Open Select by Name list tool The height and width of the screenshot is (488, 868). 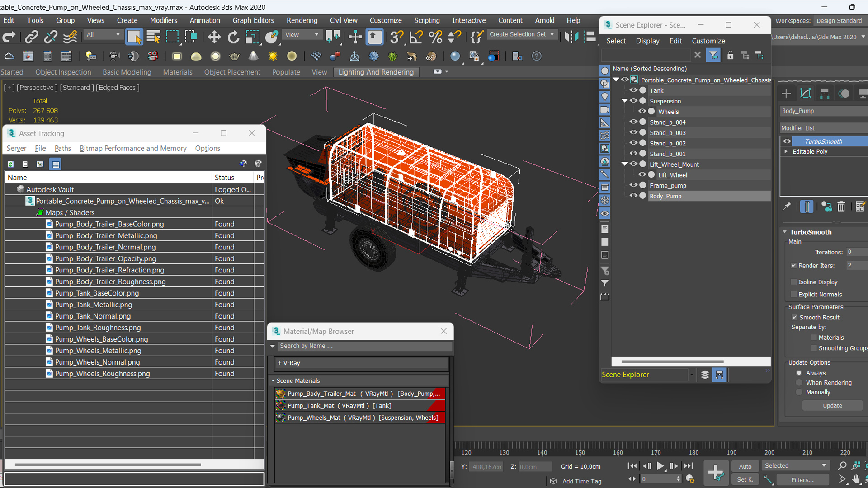154,37
